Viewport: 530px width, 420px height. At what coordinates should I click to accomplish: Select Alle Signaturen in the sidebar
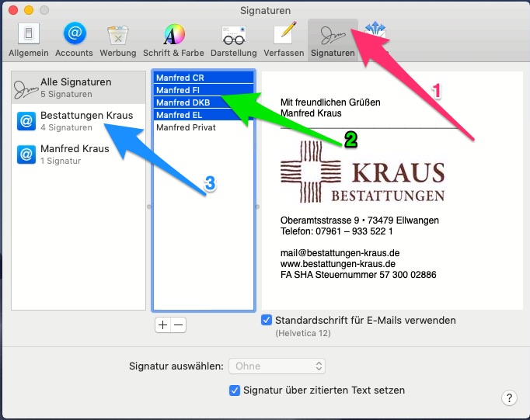[x=78, y=88]
